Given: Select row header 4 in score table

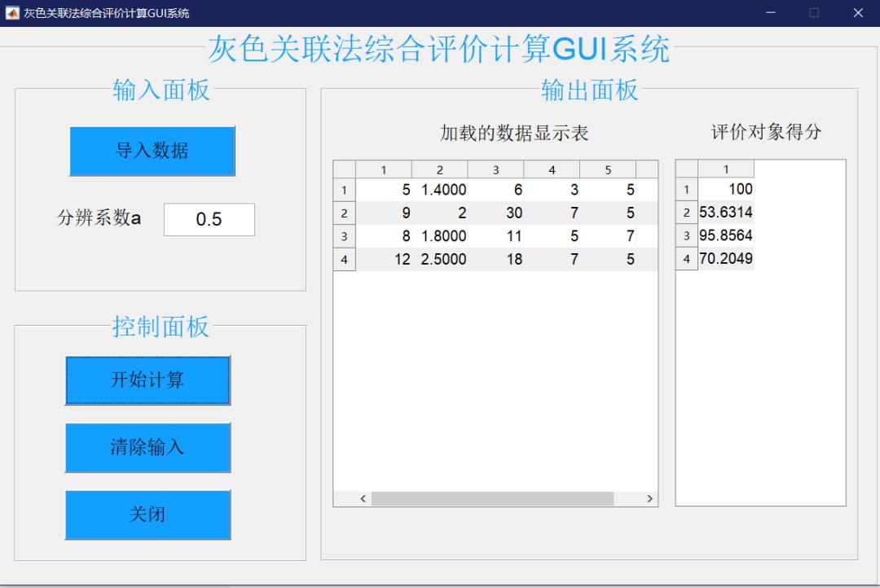Looking at the screenshot, I should (x=686, y=259).
